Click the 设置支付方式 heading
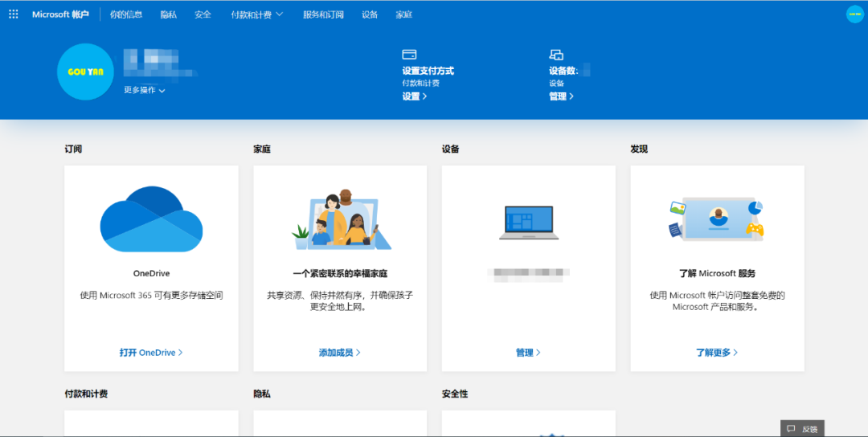The width and height of the screenshot is (868, 437). (x=428, y=71)
